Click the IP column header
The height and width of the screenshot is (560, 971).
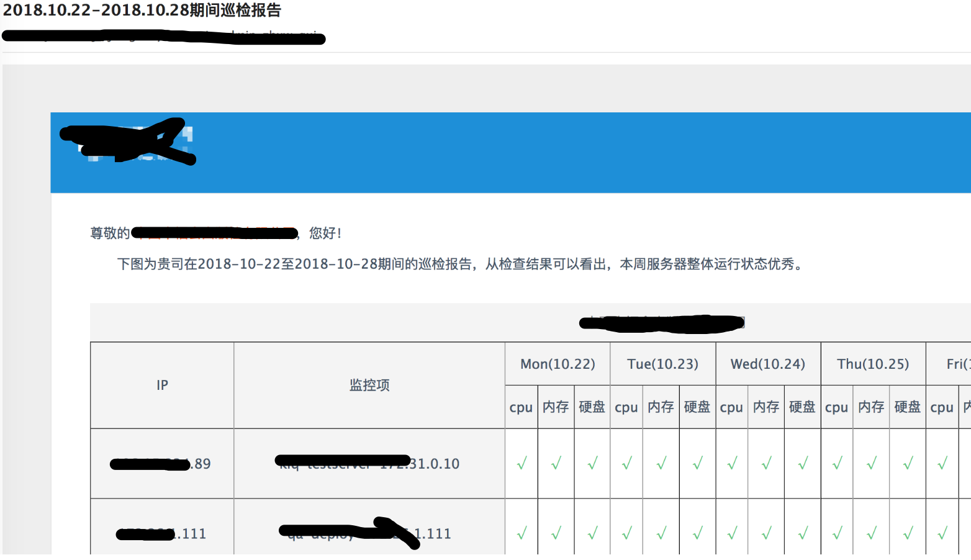click(x=162, y=385)
